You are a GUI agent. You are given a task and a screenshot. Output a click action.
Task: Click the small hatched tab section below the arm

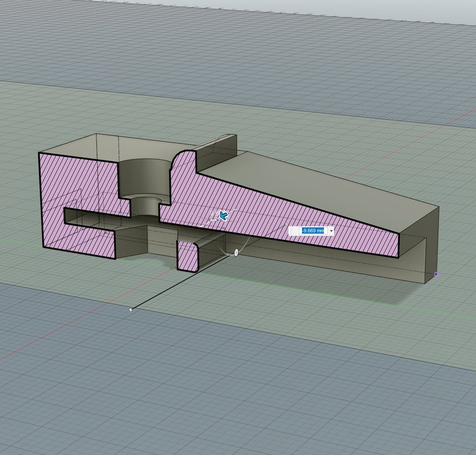point(188,256)
